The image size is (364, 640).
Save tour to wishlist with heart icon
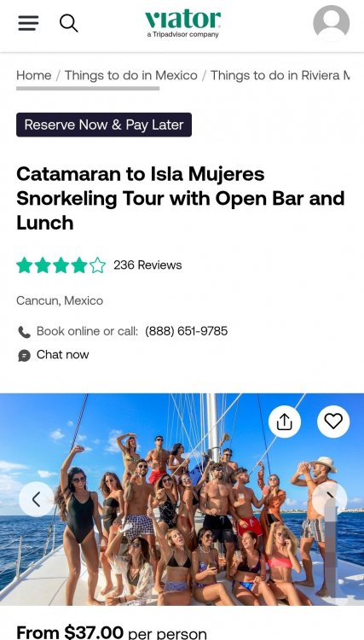click(x=333, y=422)
